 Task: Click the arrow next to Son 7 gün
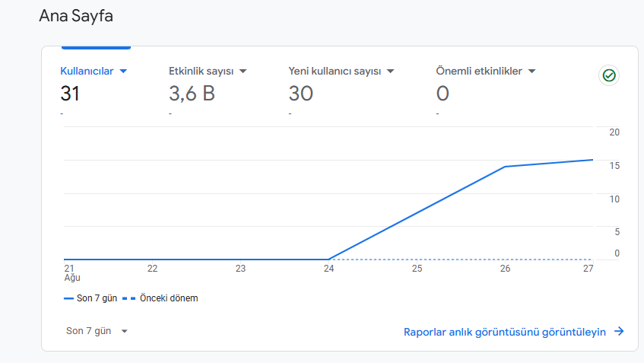pos(124,331)
